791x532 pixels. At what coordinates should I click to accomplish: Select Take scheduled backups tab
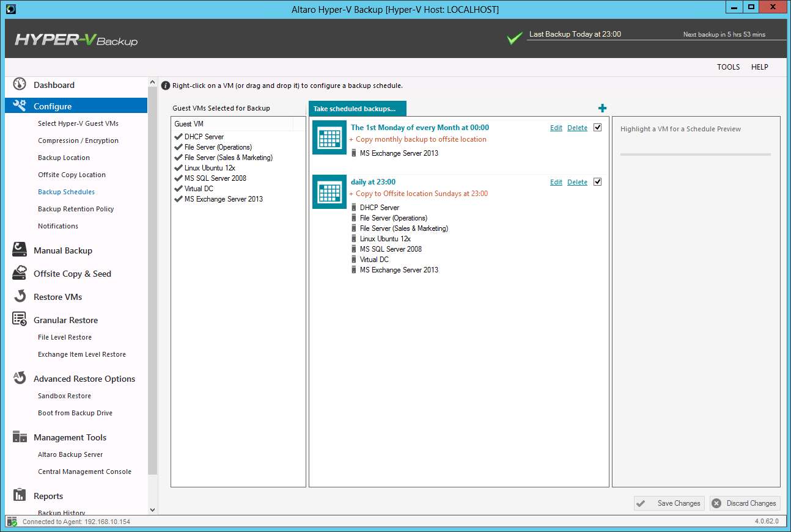coord(358,109)
